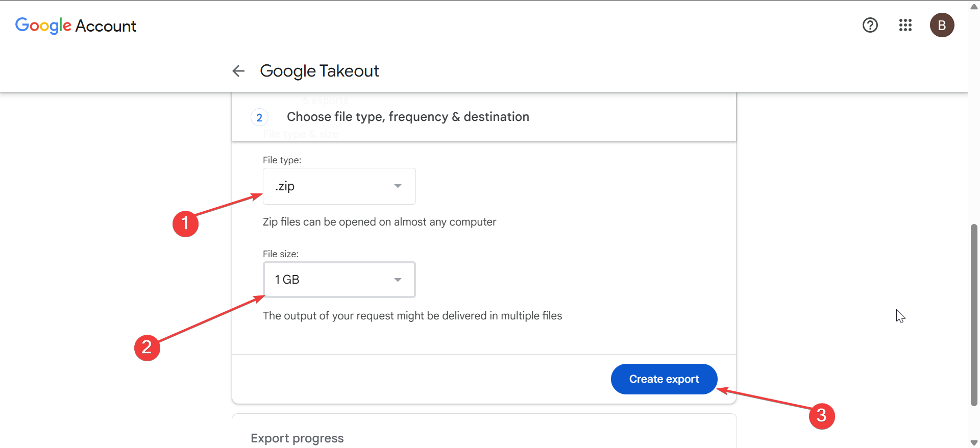Open the File type .zip dropdown

pyautogui.click(x=339, y=186)
